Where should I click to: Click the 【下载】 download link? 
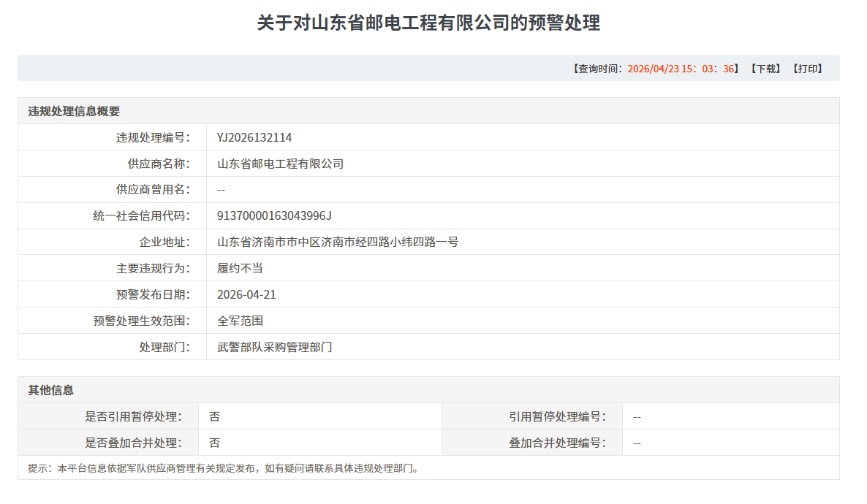[765, 69]
